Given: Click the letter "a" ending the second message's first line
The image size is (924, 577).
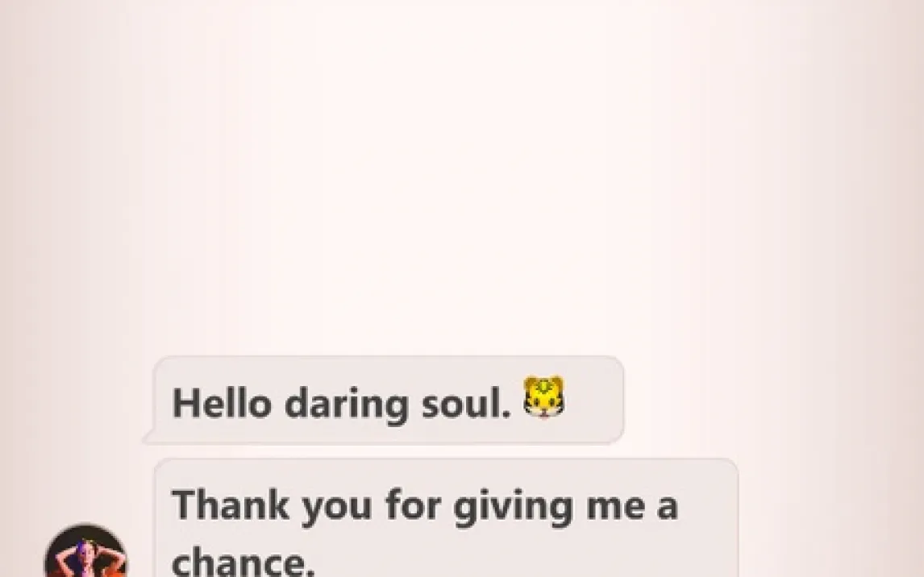Looking at the screenshot, I should (x=668, y=509).
